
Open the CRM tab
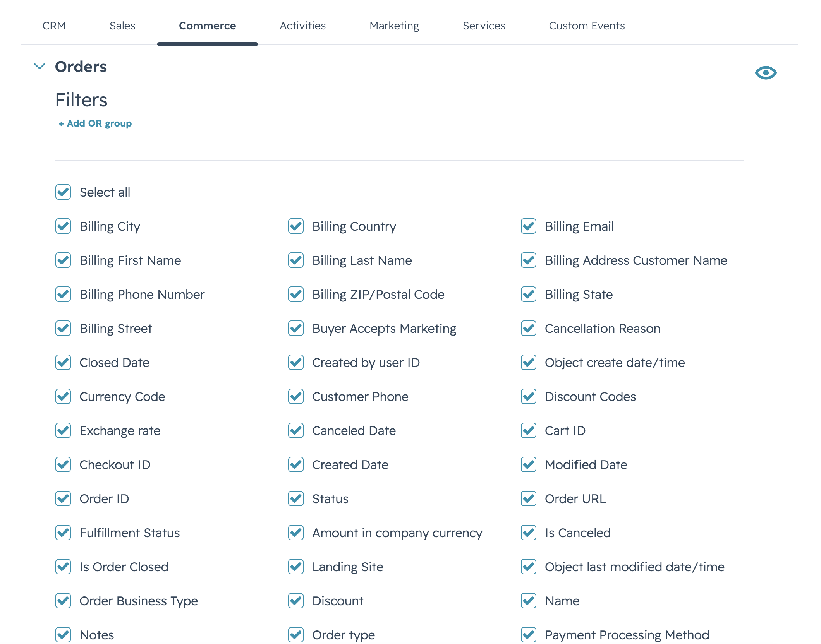54,26
